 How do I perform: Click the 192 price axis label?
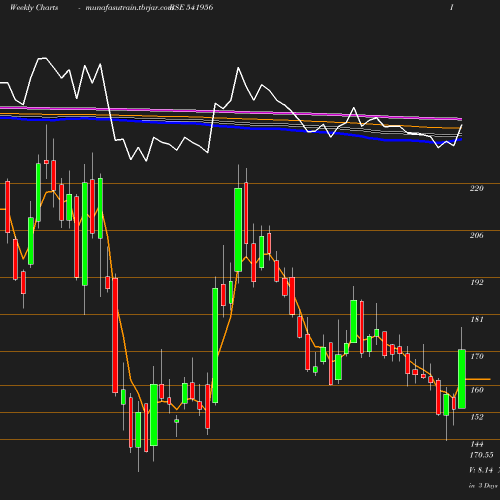coord(477,282)
